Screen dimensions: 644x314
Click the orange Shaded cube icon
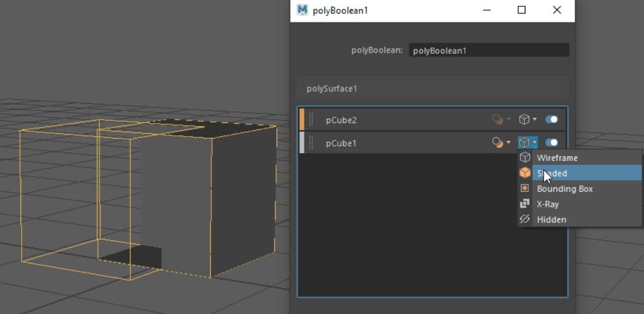tap(525, 173)
